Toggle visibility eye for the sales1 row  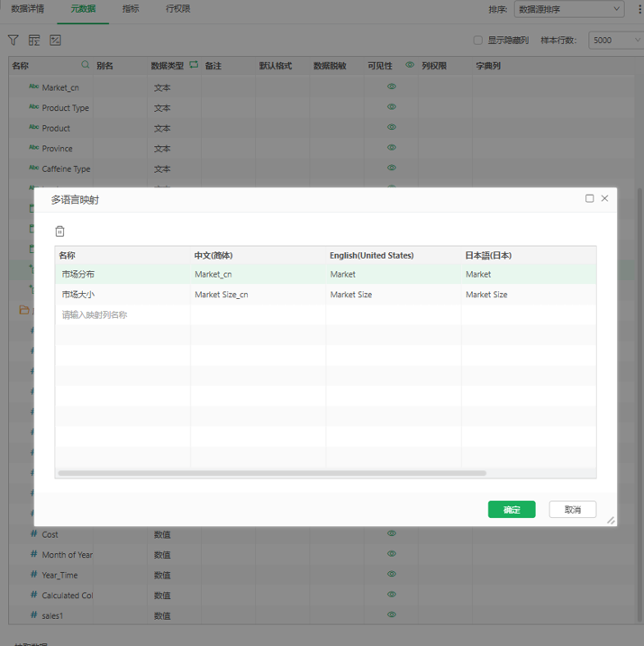(x=392, y=615)
